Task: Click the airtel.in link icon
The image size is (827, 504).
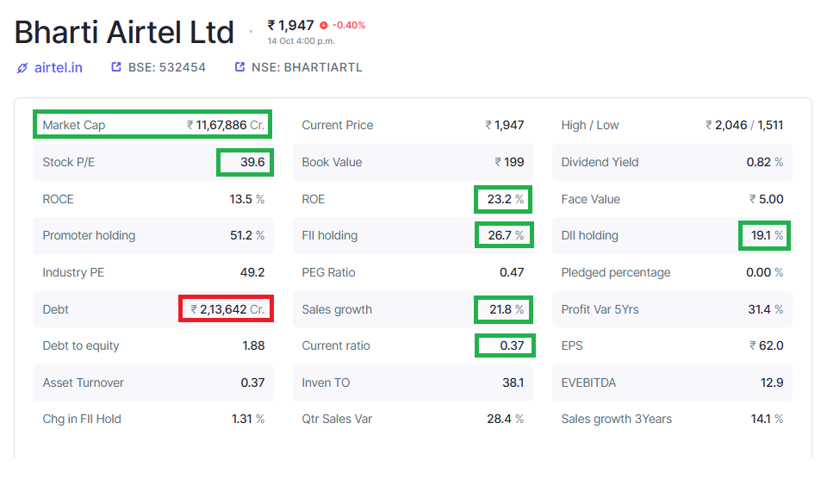Action: (22, 67)
